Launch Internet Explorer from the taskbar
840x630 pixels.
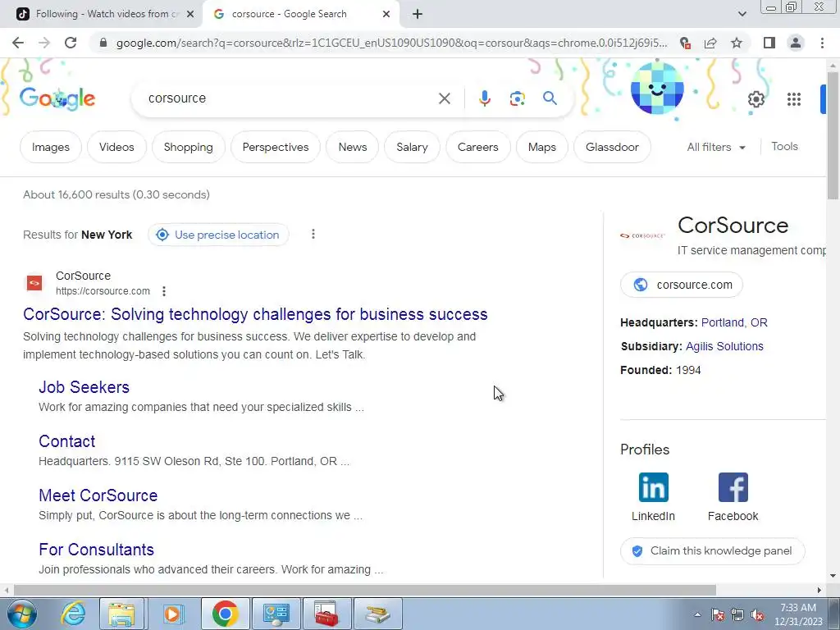73,614
